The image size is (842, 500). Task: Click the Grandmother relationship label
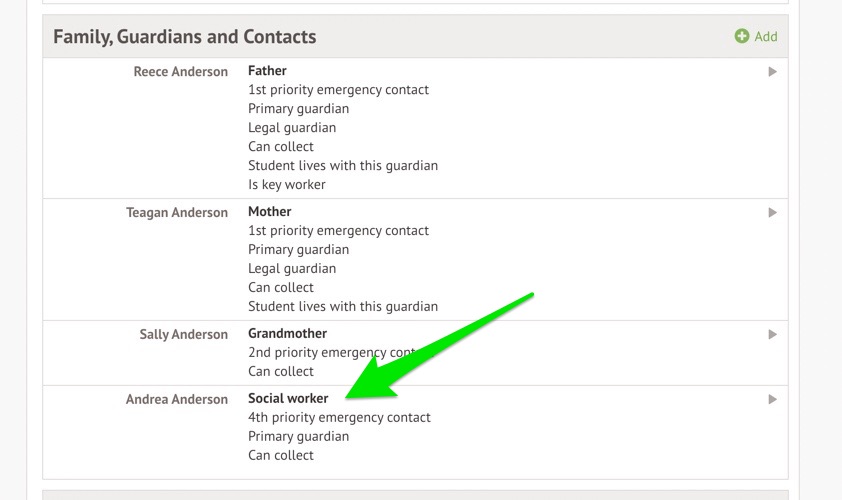coord(287,334)
